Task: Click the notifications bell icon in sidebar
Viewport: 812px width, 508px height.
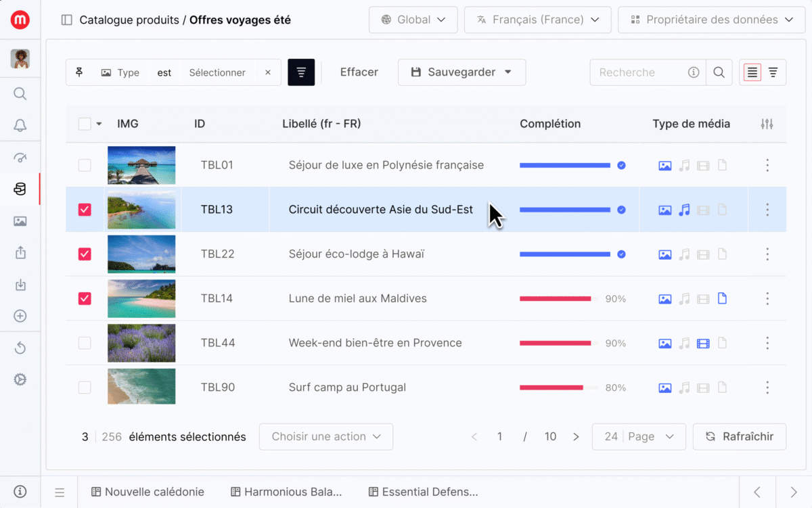Action: click(20, 125)
